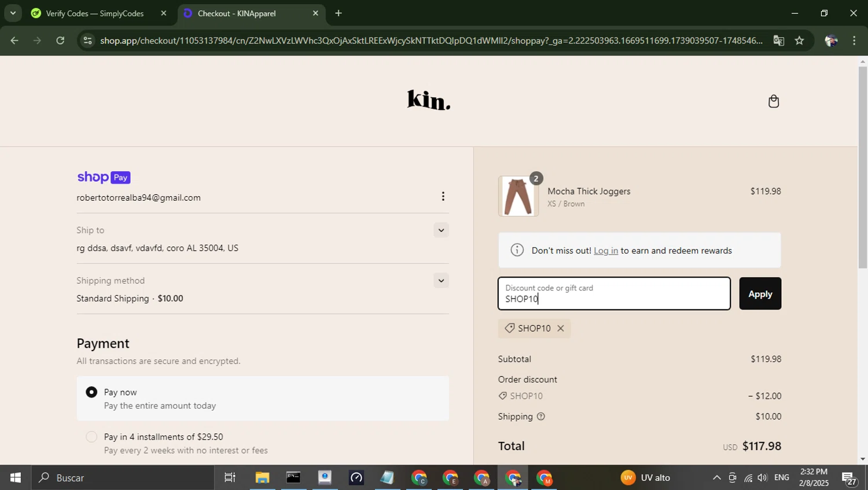This screenshot has height=490, width=868.
Task: Open a new browser tab
Action: click(x=339, y=13)
